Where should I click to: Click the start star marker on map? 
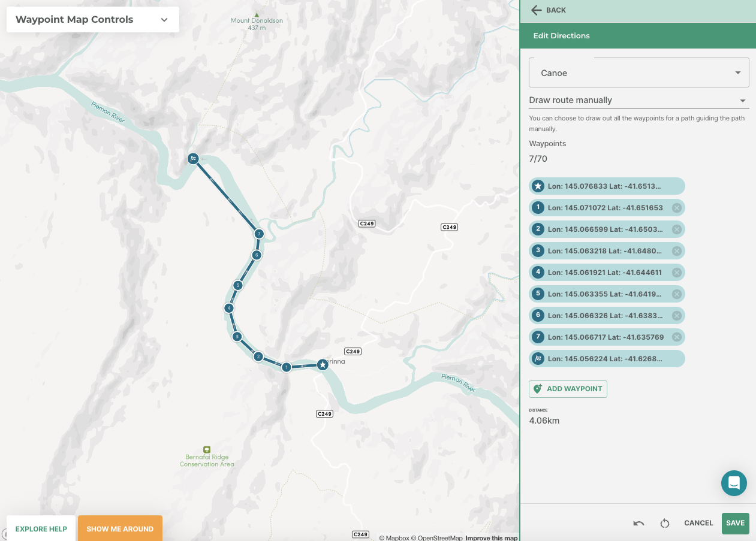point(323,364)
